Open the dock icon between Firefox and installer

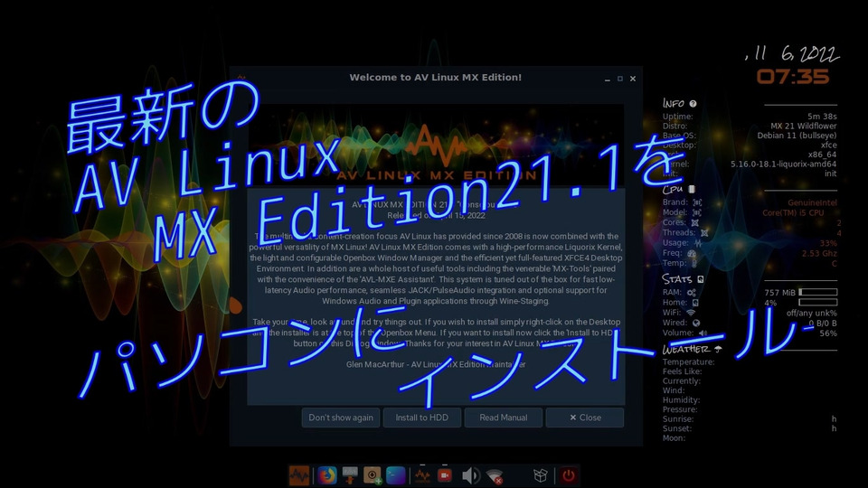coord(349,475)
